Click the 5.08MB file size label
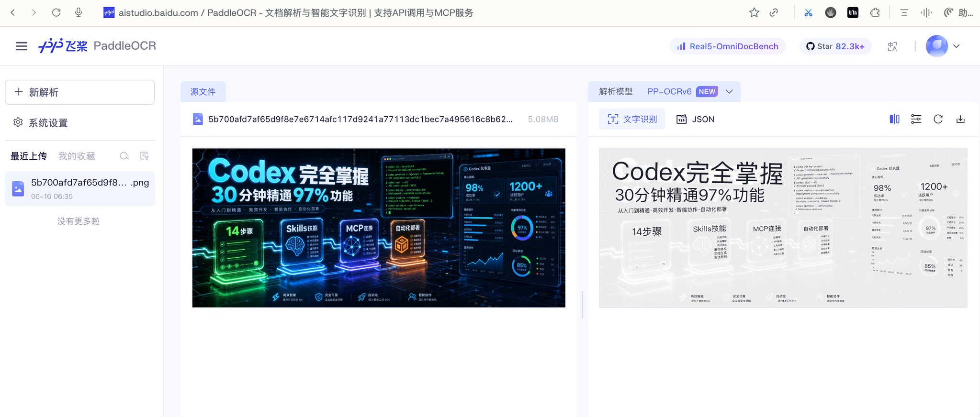 click(x=543, y=119)
